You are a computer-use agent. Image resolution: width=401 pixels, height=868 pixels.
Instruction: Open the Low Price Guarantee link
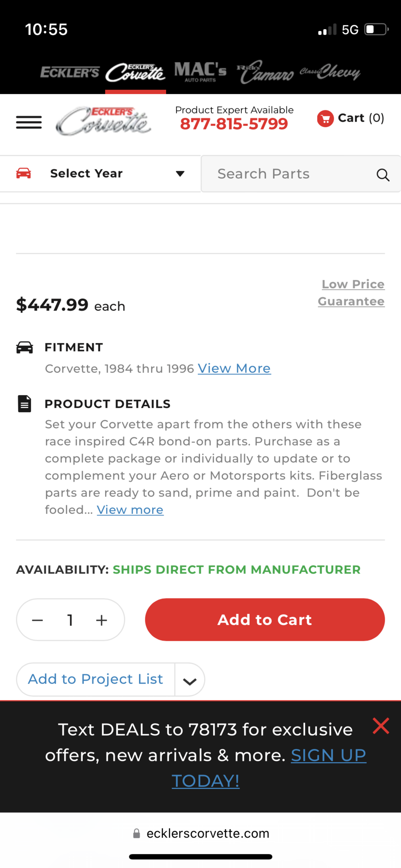click(x=351, y=292)
